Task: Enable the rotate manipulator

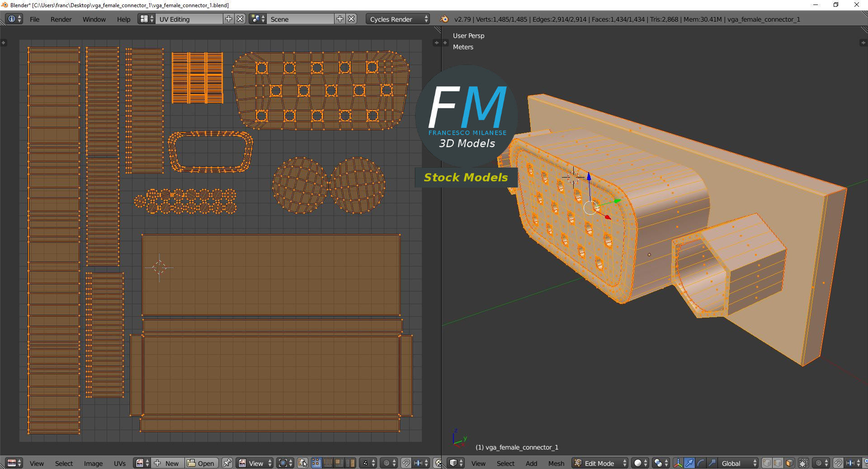Action: tap(701, 463)
